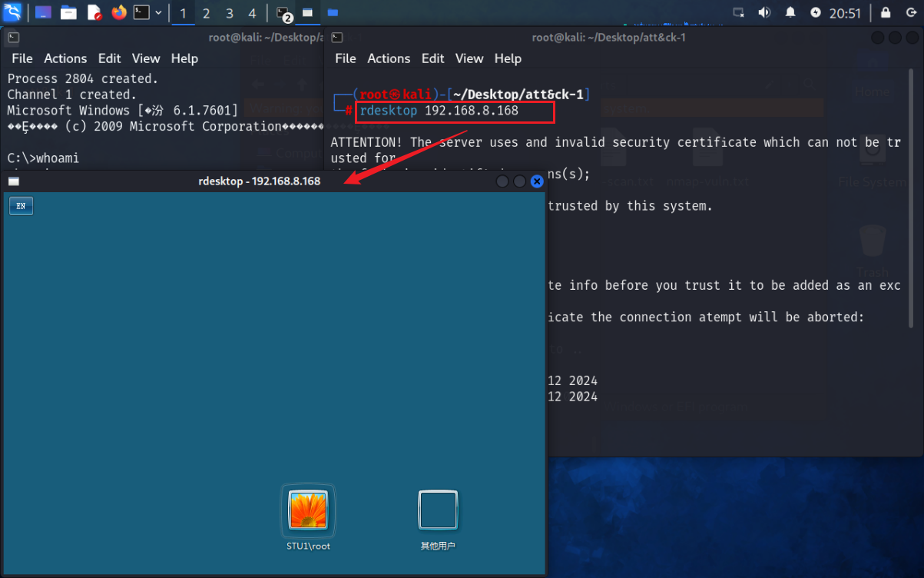Open the Actions menu in the right terminal
This screenshot has height=578, width=924.
[x=389, y=58]
